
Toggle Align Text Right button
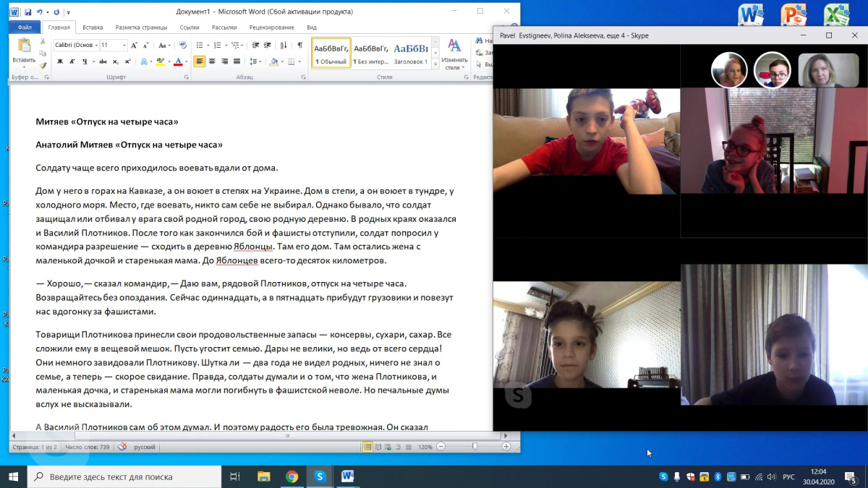(x=224, y=61)
